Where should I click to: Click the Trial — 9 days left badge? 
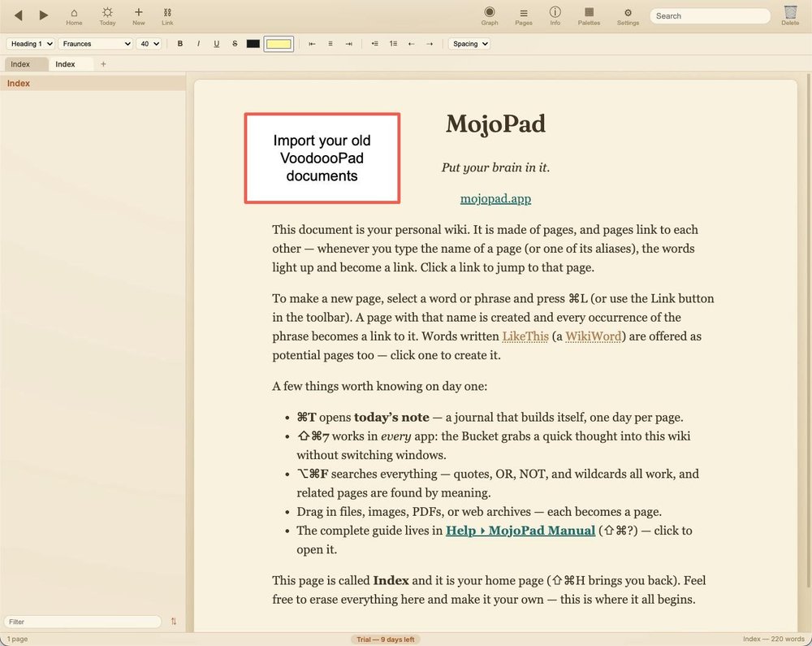pos(385,639)
